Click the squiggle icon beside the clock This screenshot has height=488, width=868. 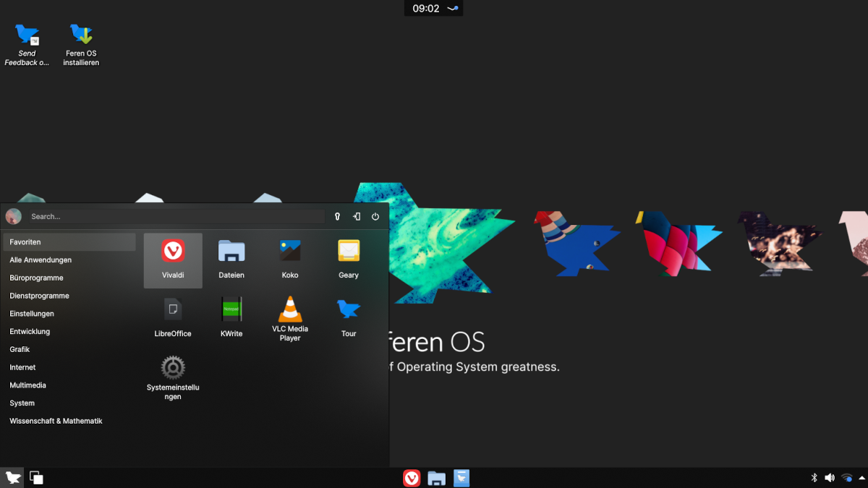coord(453,9)
